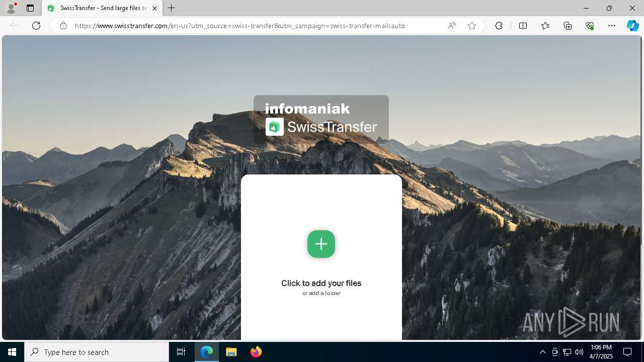
Task: Open the Extensions puzzle icon
Action: 499,26
